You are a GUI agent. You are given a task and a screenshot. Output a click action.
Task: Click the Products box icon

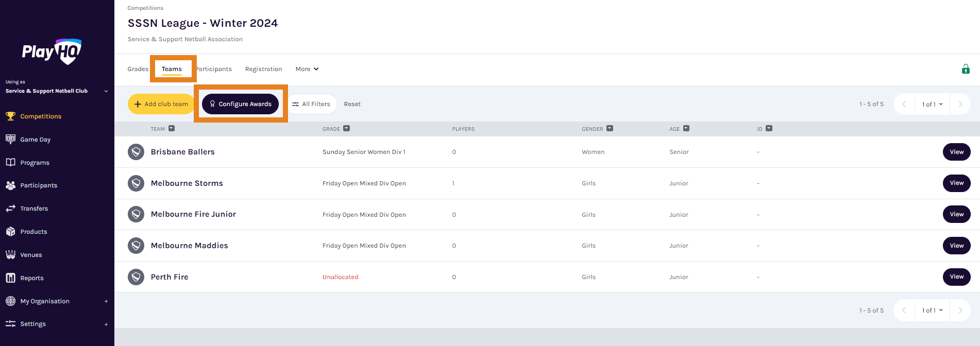point(10,232)
